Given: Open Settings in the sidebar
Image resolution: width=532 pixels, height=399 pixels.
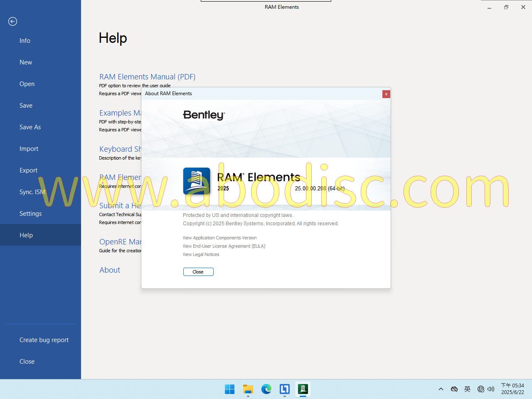Looking at the screenshot, I should pos(30,214).
